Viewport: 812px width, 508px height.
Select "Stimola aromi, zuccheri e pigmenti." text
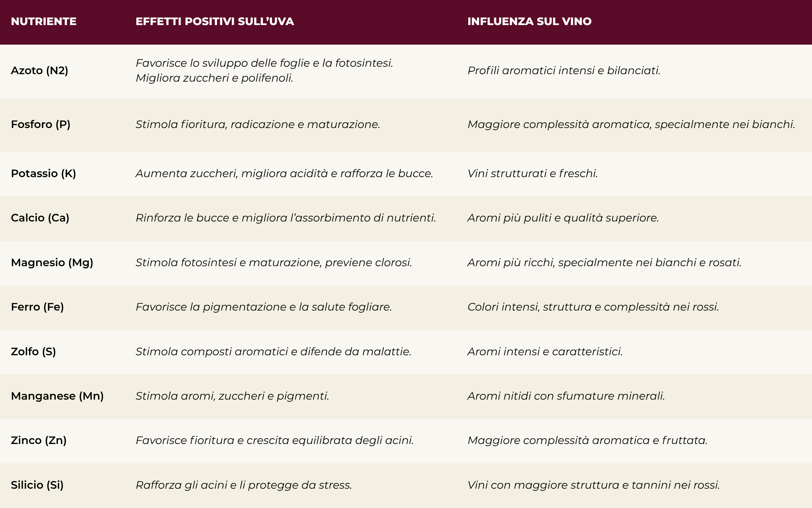[232, 396]
